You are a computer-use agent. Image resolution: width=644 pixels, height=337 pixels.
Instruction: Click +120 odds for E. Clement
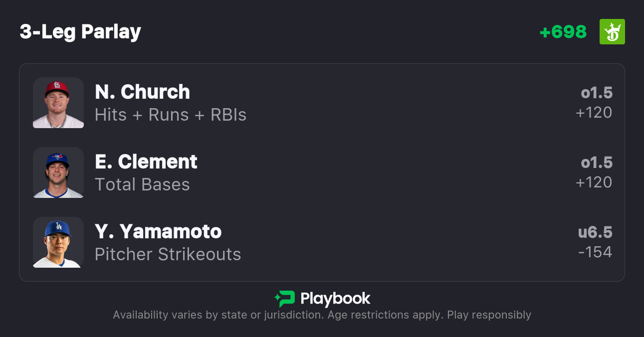click(594, 182)
